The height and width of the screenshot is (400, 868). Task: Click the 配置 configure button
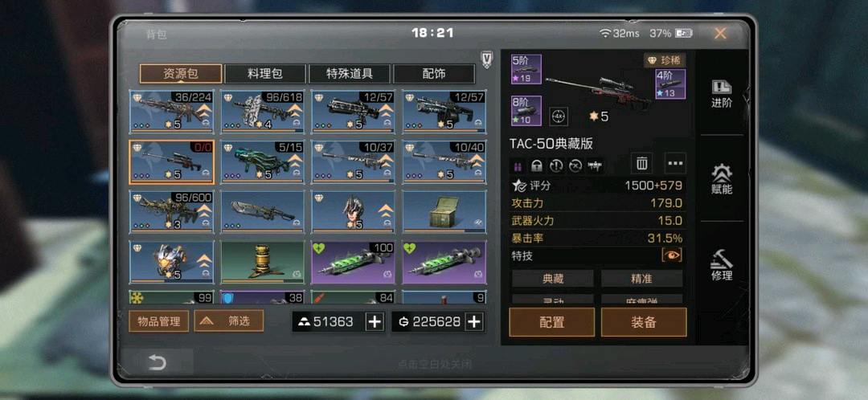552,322
